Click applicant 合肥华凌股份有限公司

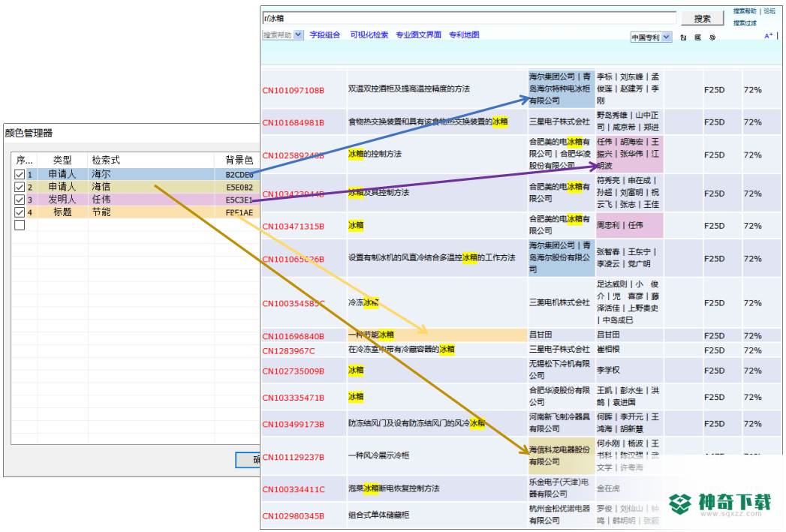(559, 396)
